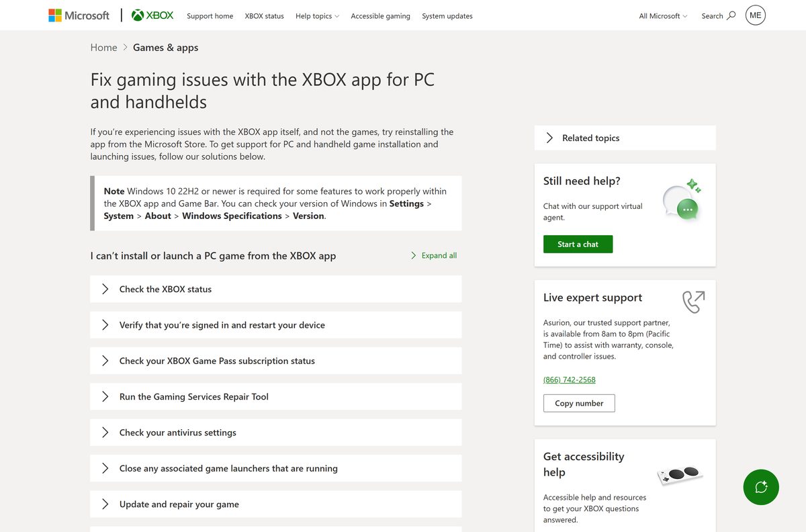Open Accessible gaming page
Image resolution: width=806 pixels, height=532 pixels.
[x=380, y=16]
